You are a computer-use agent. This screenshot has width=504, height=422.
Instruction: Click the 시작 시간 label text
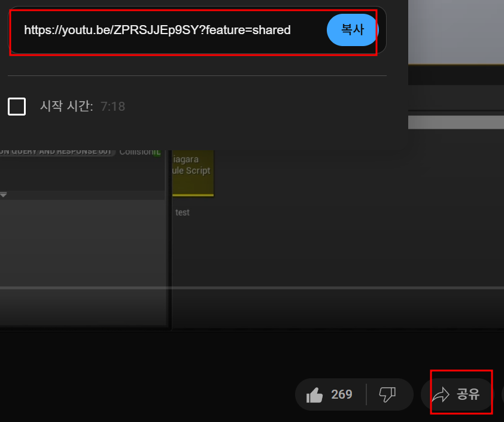[66, 106]
